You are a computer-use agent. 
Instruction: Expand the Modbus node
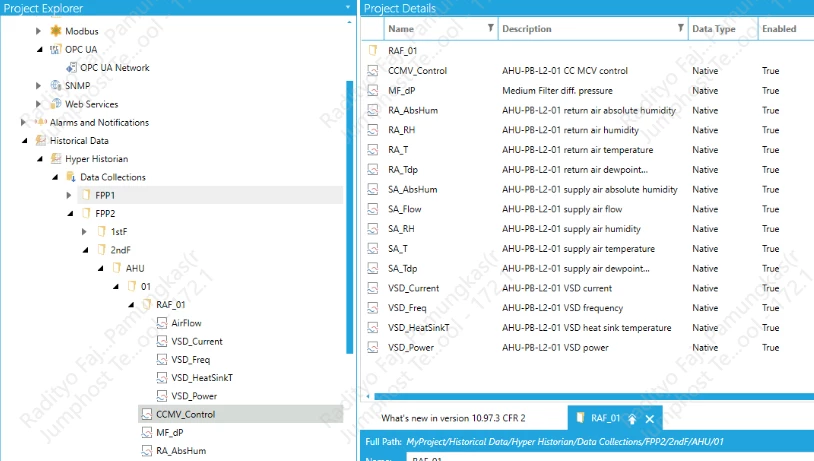[38, 31]
